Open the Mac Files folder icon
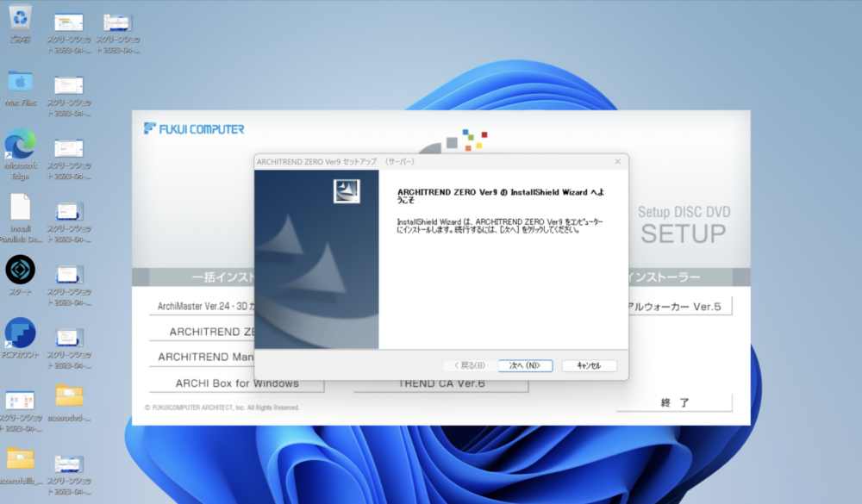The image size is (862, 504). [21, 83]
